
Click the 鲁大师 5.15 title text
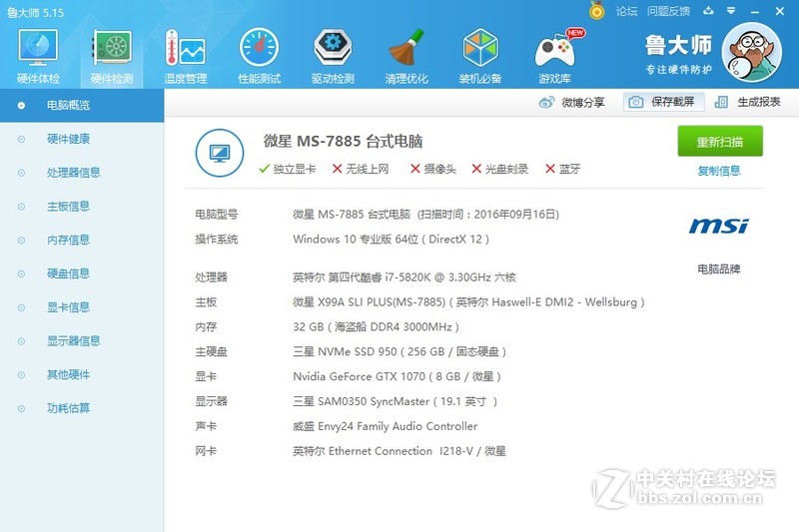pos(35,13)
